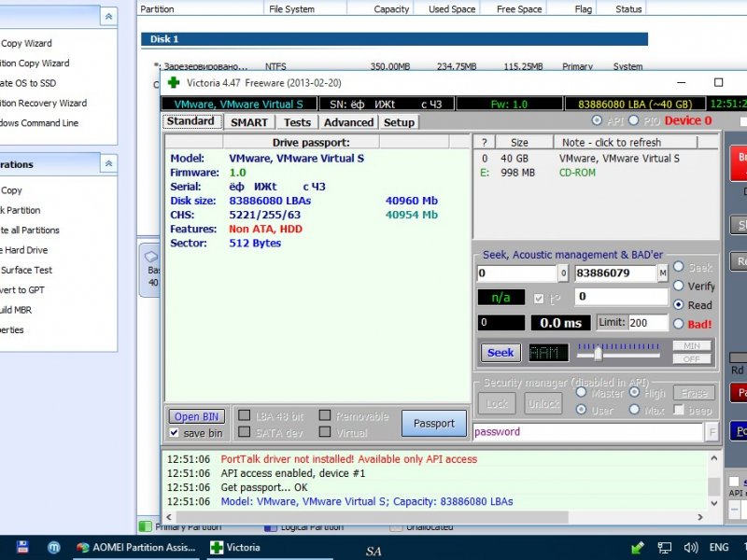Click the Disk 1 header bar in AOMEI
Image resolution: width=747 pixels, height=560 pixels.
(x=394, y=39)
